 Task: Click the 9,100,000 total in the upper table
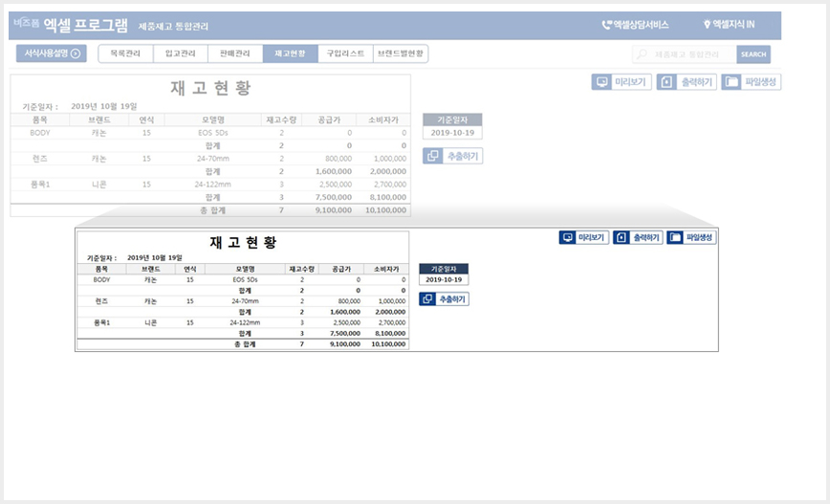tap(334, 210)
